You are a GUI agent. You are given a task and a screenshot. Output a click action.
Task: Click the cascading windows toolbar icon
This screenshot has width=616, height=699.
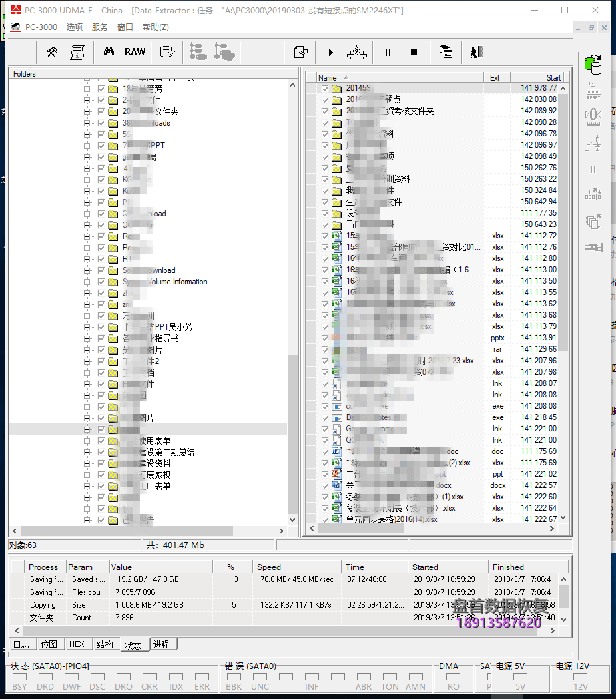pos(446,51)
